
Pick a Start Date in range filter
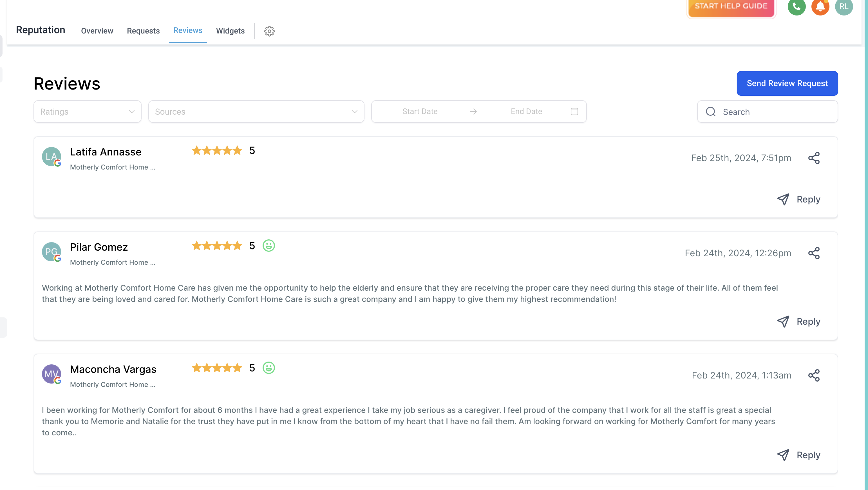point(420,111)
